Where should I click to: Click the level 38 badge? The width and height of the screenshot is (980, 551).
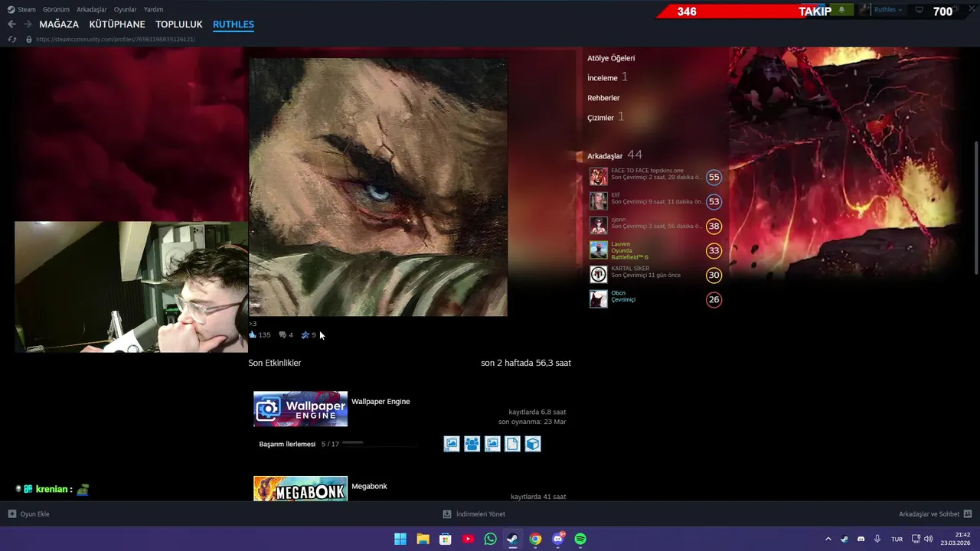click(x=714, y=226)
